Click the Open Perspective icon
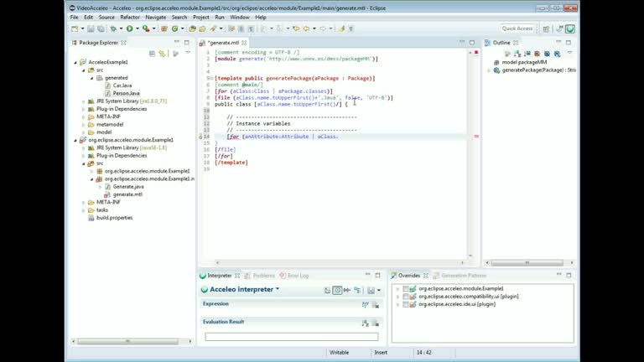644x362 pixels. pyautogui.click(x=546, y=28)
